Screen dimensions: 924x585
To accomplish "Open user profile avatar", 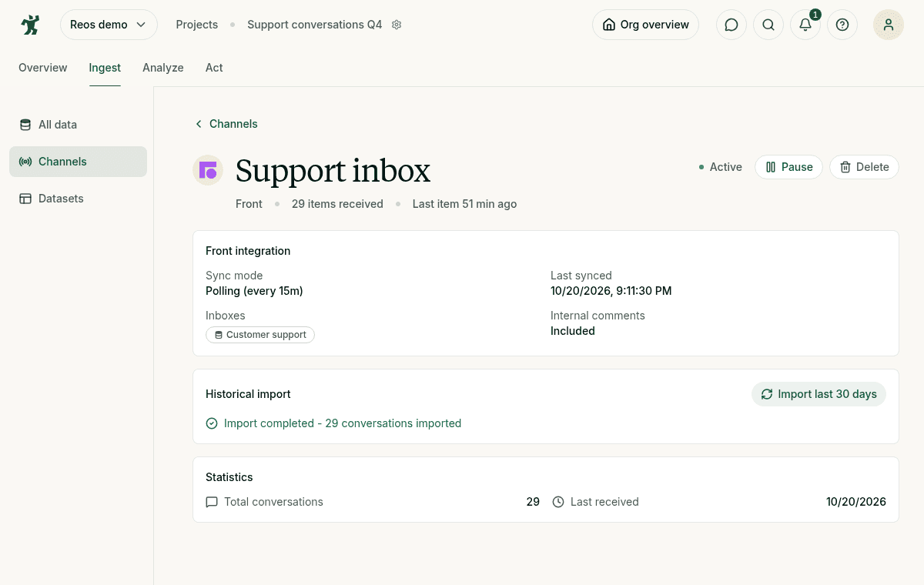I will point(889,25).
